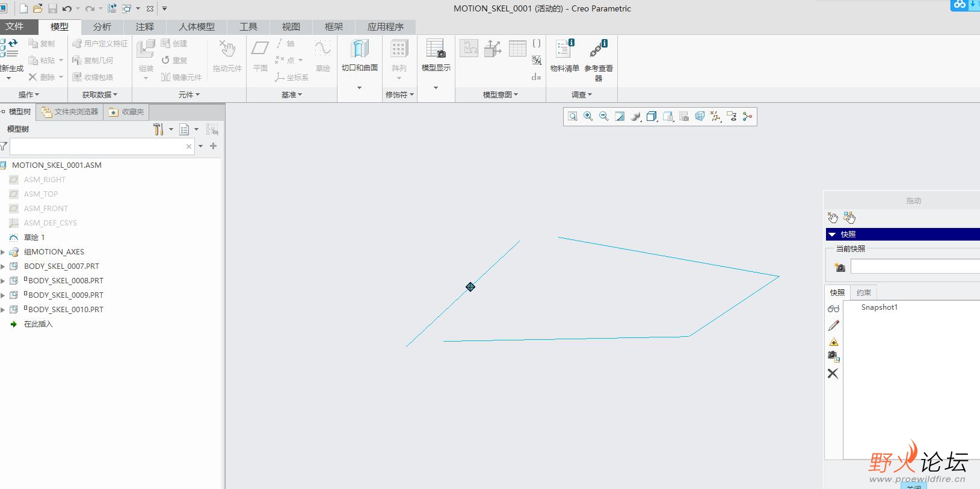Click the pencil update snapshot icon
This screenshot has height=489, width=980.
tap(833, 325)
